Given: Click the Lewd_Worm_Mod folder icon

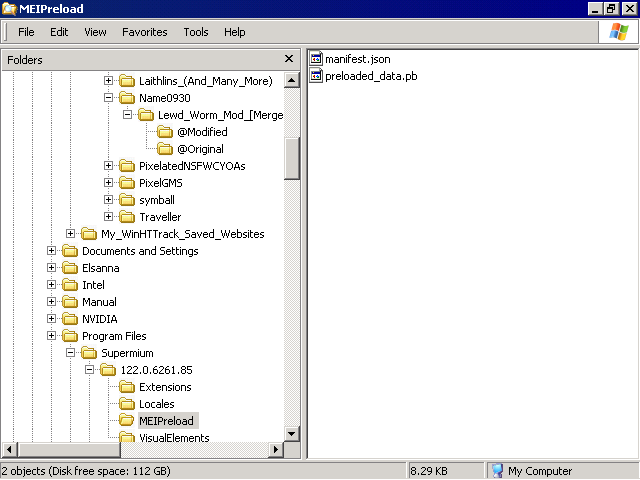Looking at the screenshot, I should 146,115.
